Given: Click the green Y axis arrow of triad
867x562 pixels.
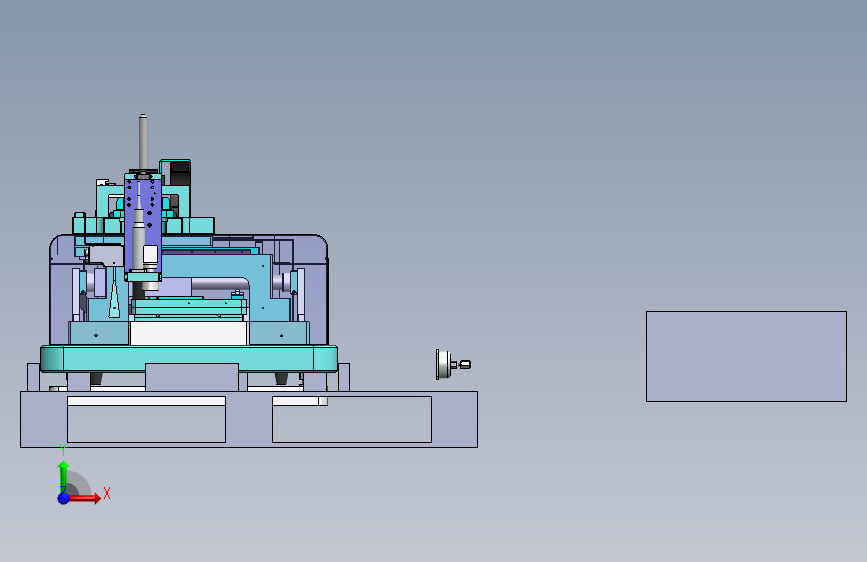Looking at the screenshot, I should tap(64, 476).
